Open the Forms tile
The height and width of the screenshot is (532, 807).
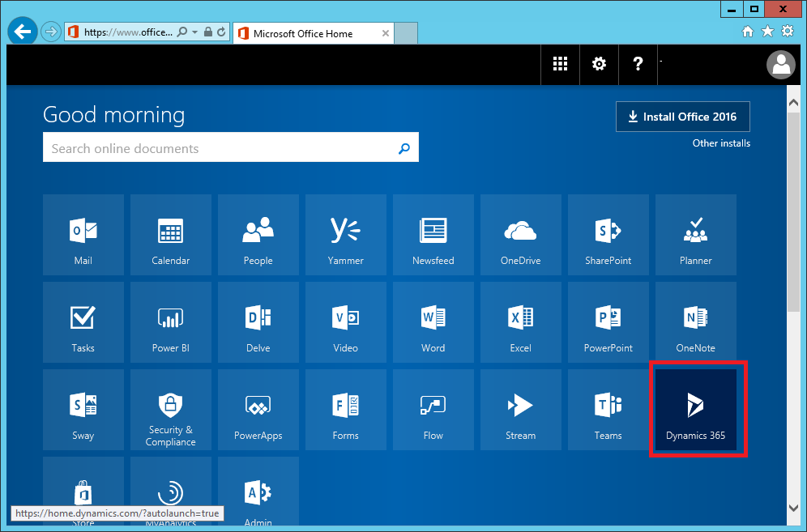(346, 410)
